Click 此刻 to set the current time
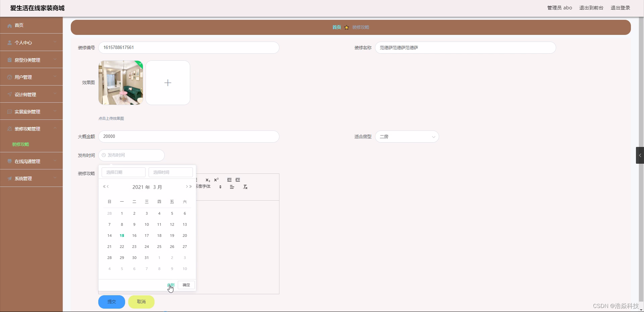This screenshot has width=644, height=312. pos(171,285)
